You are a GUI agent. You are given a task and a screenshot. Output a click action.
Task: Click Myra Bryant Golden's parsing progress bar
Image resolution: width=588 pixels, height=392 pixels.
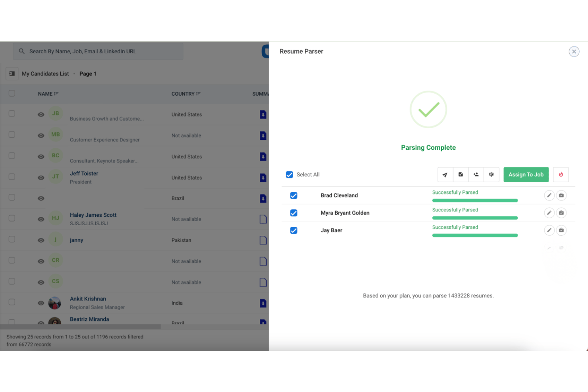(475, 218)
